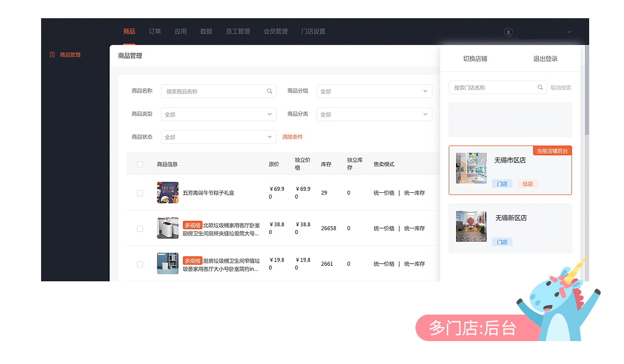Check the box for 五芳斋端午节粽子礼盒

point(140,193)
